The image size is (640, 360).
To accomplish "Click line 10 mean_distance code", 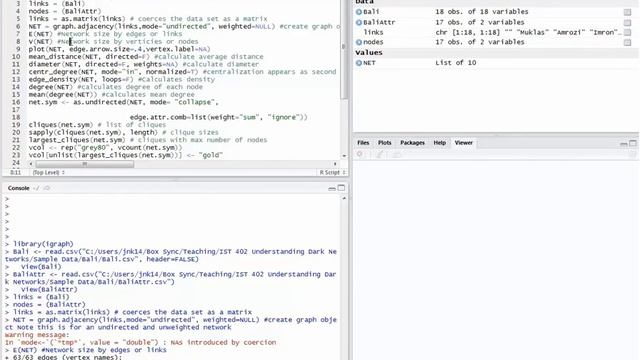I will coord(146,57).
